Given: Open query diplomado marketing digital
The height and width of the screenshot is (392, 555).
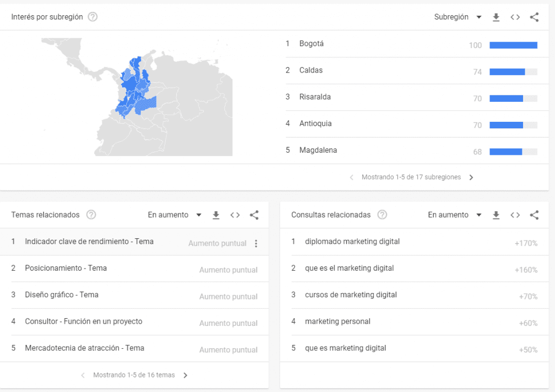Looking at the screenshot, I should tap(352, 241).
